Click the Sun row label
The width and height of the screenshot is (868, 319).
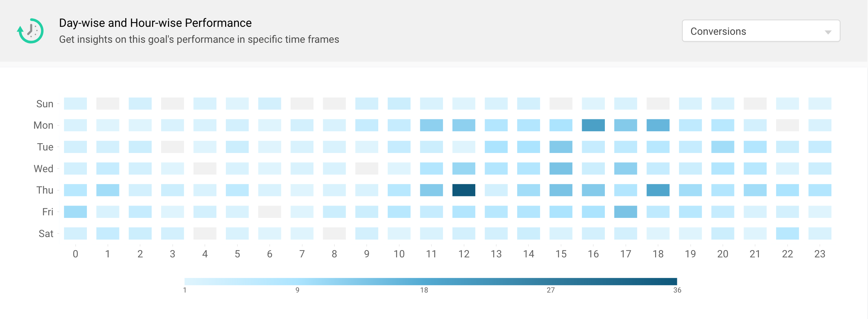pos(44,104)
